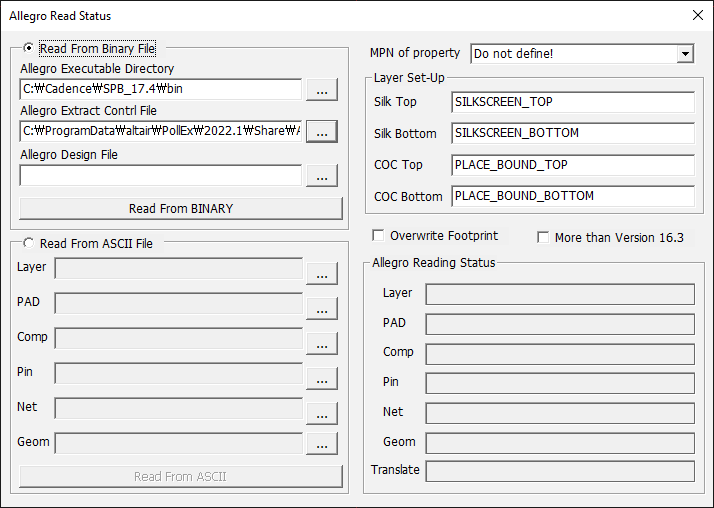Enable Overwrite Footprint checkbox
Screen dimensions: 714x508
pyautogui.click(x=378, y=236)
